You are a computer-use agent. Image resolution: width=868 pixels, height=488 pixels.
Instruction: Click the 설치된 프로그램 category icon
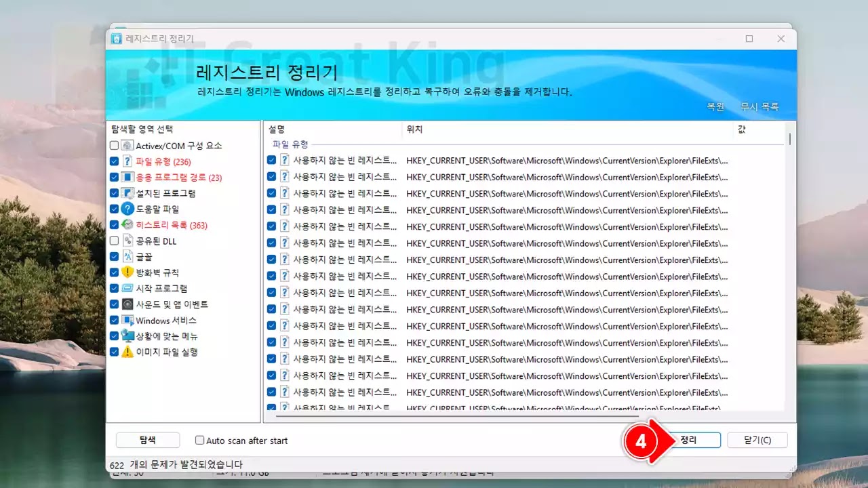[x=127, y=193]
